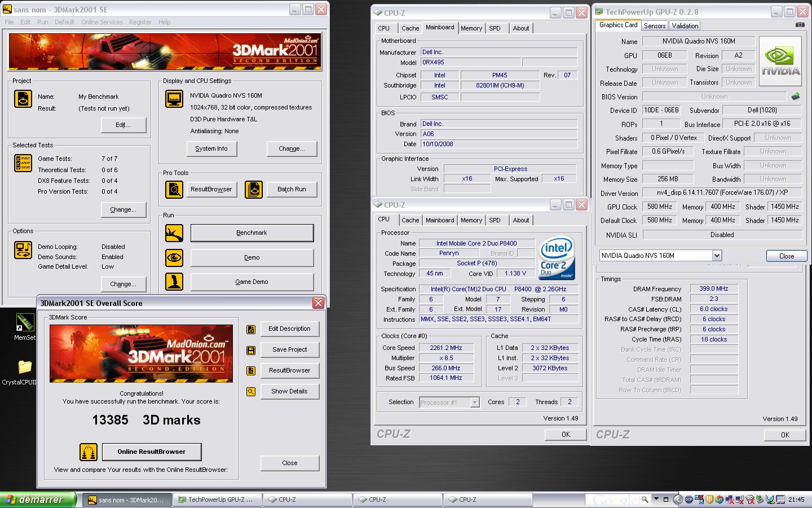This screenshot has height=508, width=812.
Task: Click the Benchmark run icon
Action: [x=174, y=233]
